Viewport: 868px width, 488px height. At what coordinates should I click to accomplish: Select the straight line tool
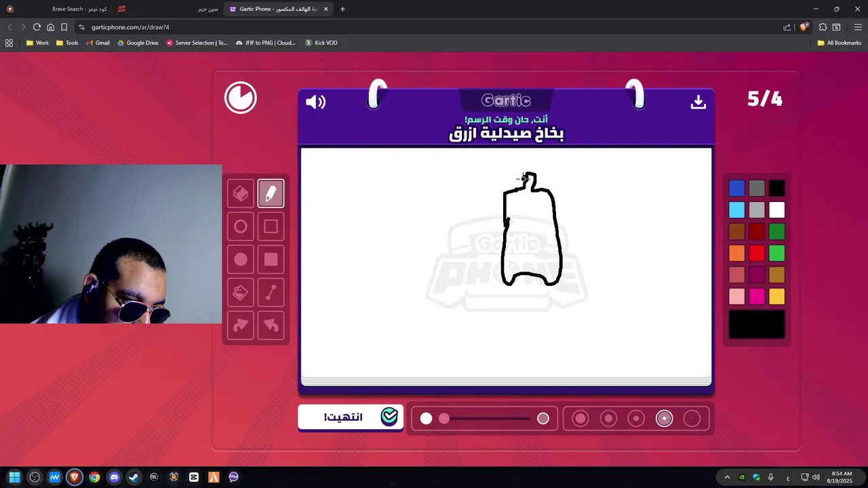click(x=271, y=292)
